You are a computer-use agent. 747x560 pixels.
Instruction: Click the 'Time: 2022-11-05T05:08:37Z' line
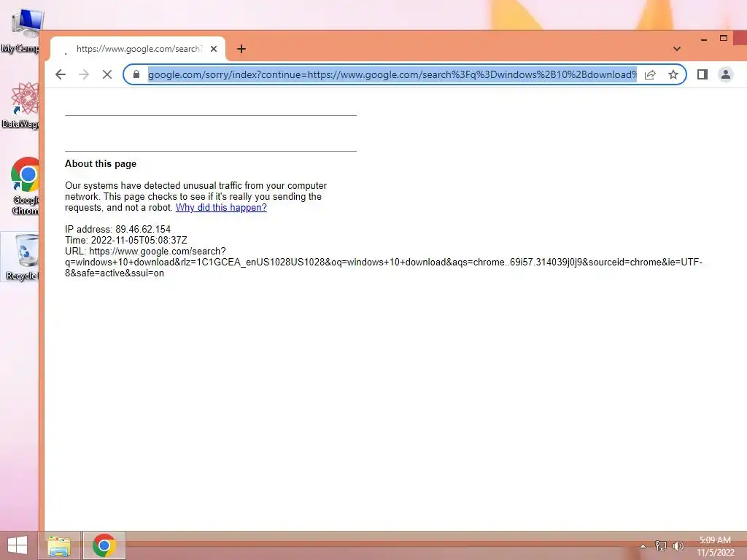click(126, 240)
